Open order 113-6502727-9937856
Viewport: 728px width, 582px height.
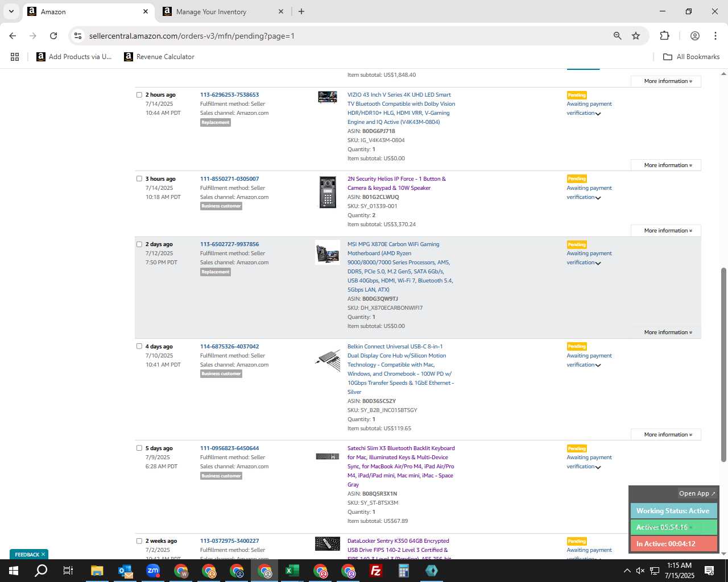(x=229, y=244)
